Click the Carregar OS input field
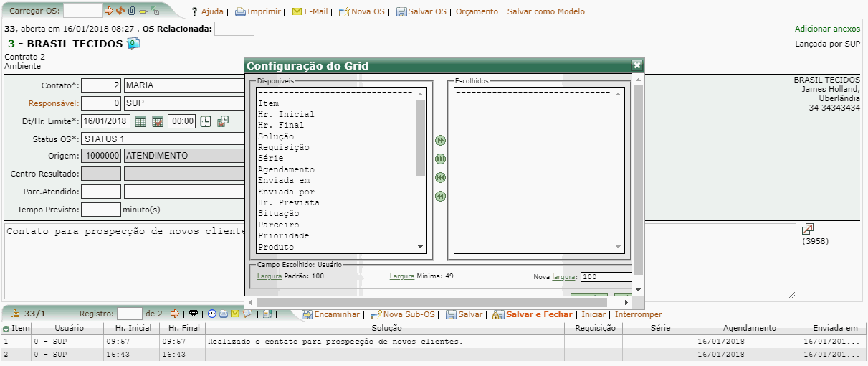Screen dimensions: 868x366 [x=83, y=11]
